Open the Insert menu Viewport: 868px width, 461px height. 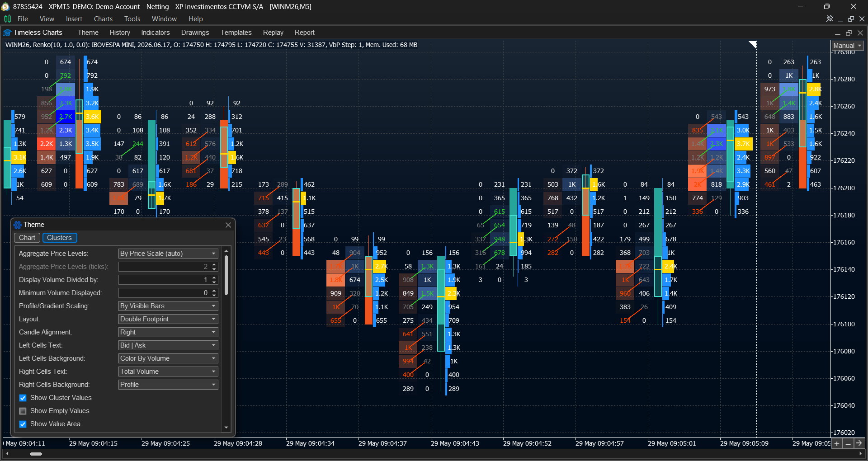coord(74,19)
